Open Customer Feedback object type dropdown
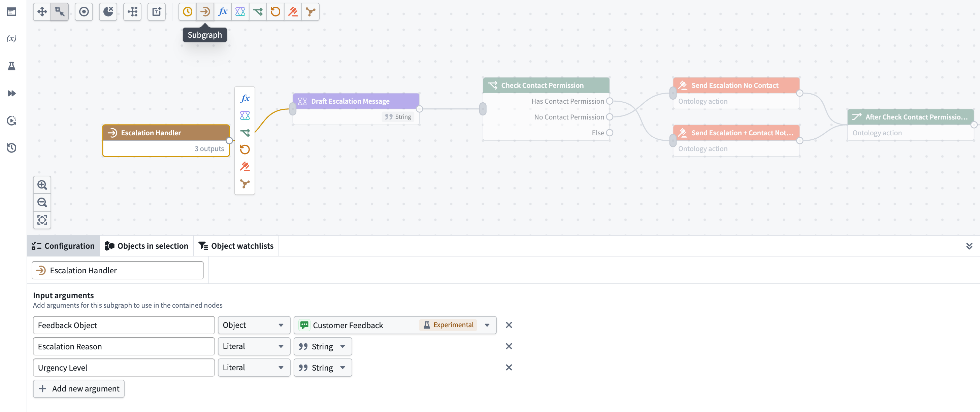 [x=395, y=325]
